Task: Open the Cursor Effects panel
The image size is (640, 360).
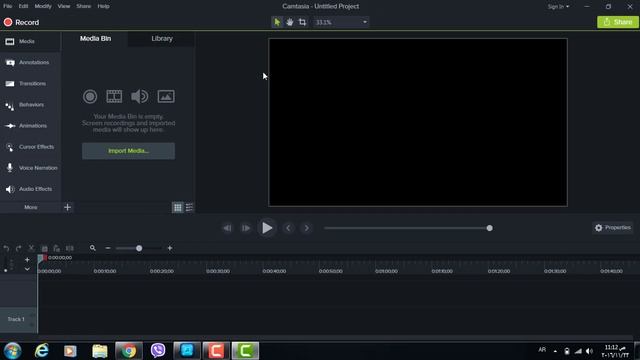Action: click(30, 147)
